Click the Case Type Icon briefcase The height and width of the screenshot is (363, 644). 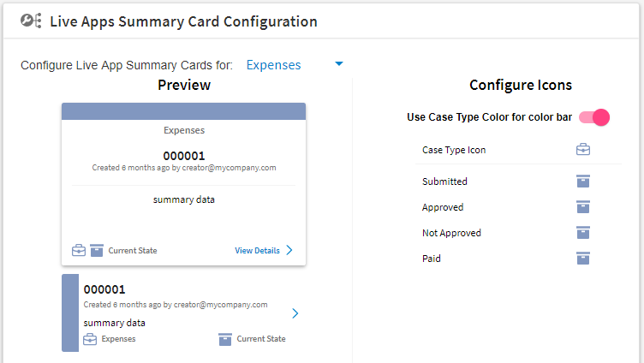click(583, 150)
